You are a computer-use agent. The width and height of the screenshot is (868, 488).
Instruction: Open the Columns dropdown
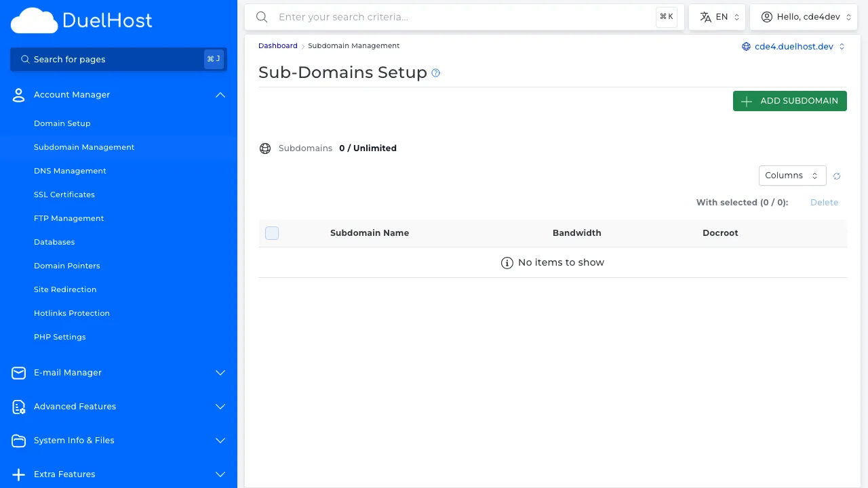792,176
